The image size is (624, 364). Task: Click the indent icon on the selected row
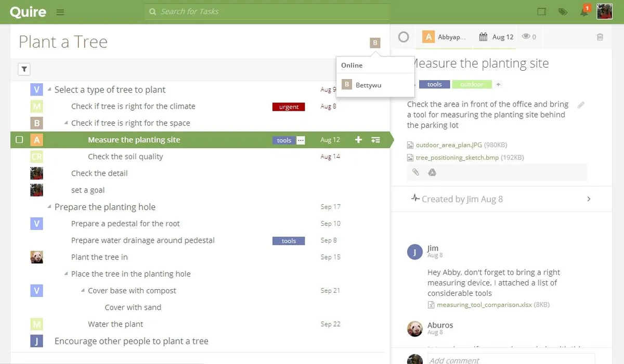tap(375, 140)
